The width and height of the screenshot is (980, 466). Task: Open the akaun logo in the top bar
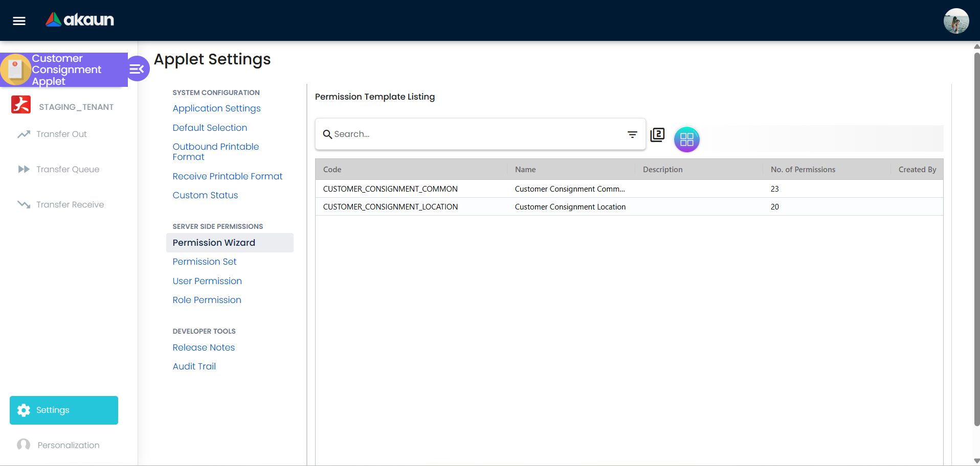[79, 20]
